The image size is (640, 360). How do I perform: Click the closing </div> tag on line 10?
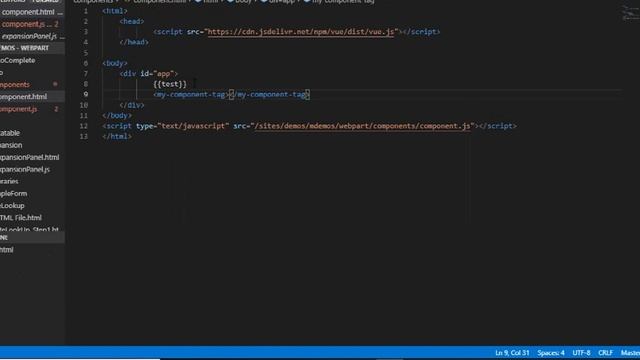(132, 105)
